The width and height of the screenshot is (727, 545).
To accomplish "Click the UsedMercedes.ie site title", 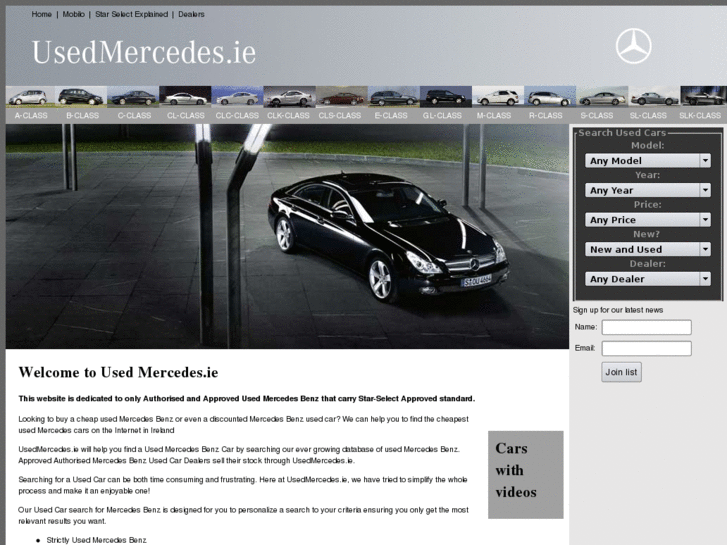I will pos(144,52).
